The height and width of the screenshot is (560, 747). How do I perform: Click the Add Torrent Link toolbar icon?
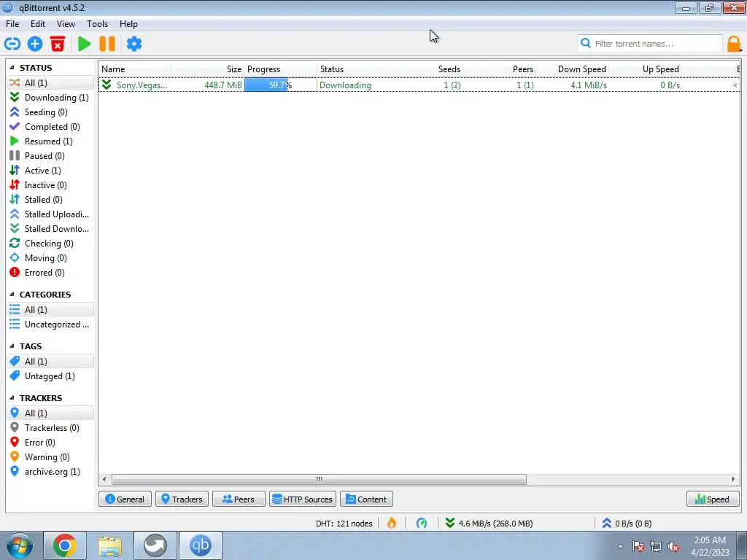(12, 44)
